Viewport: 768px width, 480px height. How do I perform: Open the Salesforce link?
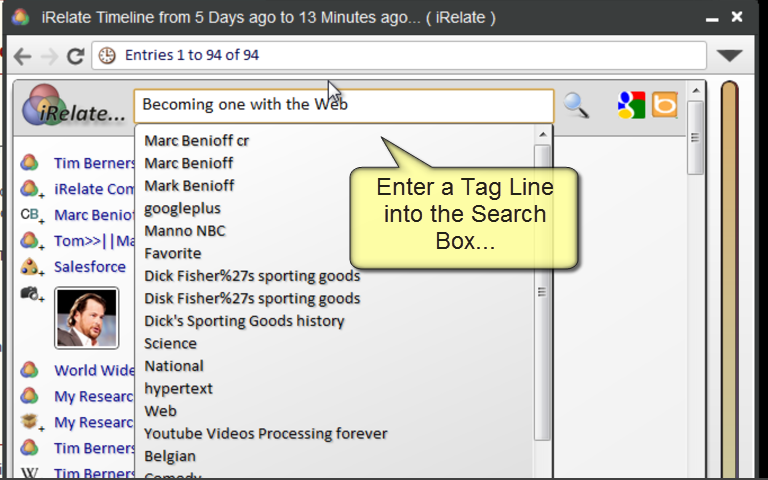90,267
